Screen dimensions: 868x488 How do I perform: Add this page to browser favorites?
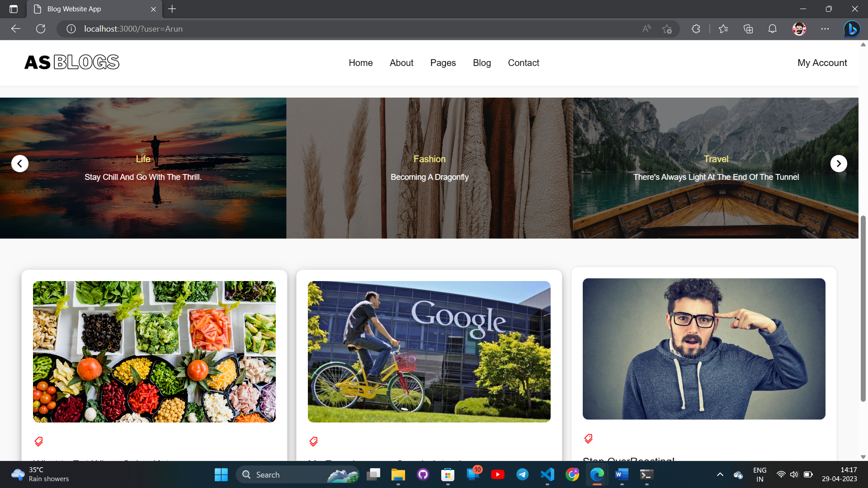tap(667, 29)
